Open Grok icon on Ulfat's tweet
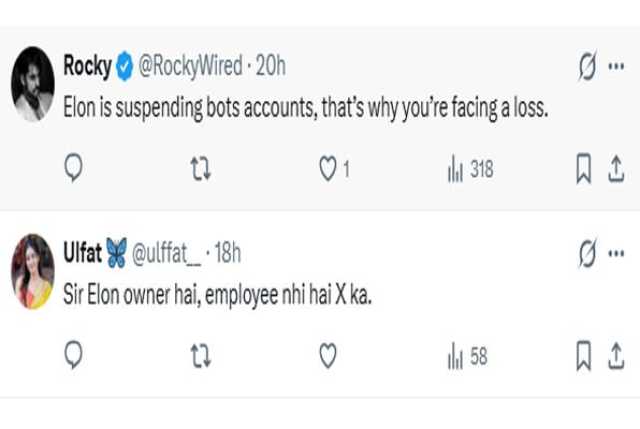This screenshot has height=429, width=640. pos(587,254)
